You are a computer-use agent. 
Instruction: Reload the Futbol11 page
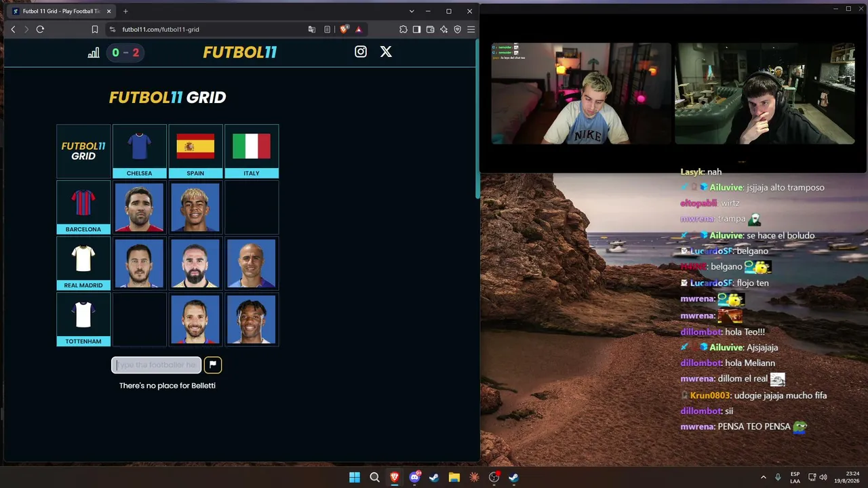40,29
